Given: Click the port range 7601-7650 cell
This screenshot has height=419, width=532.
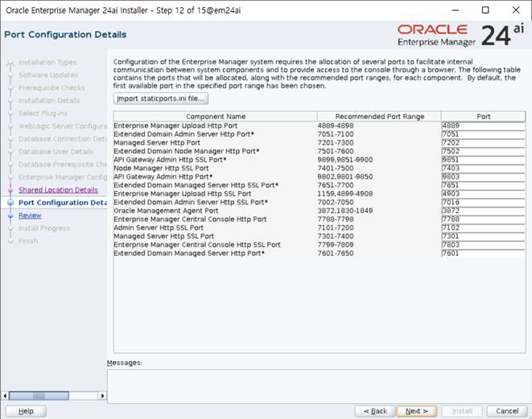Looking at the screenshot, I should (x=336, y=253).
